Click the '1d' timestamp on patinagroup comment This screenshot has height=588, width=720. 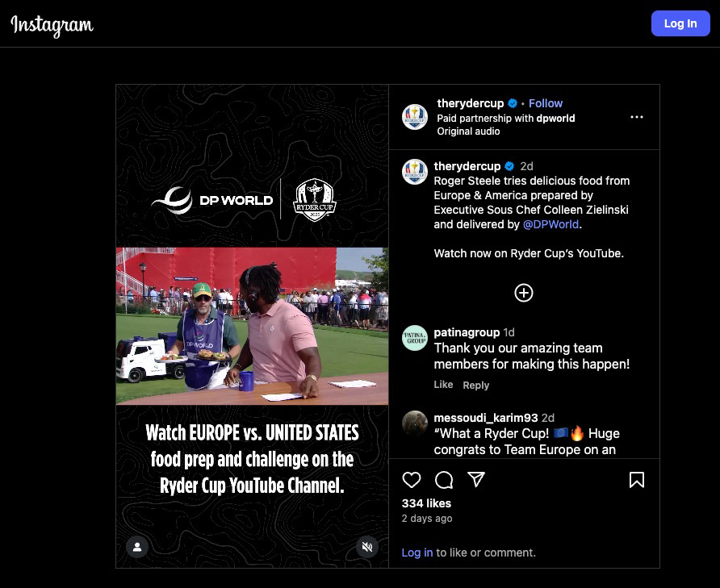pos(509,332)
